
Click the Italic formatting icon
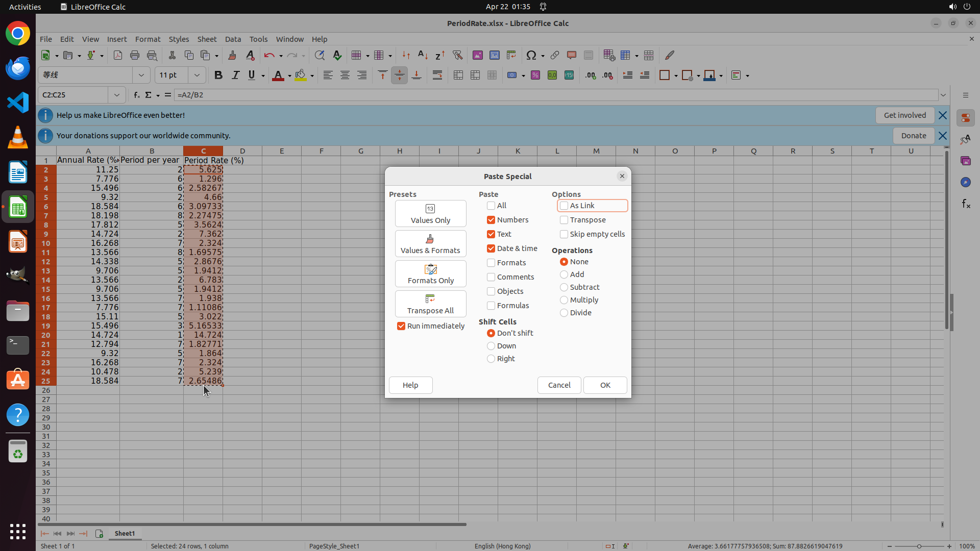(x=235, y=76)
